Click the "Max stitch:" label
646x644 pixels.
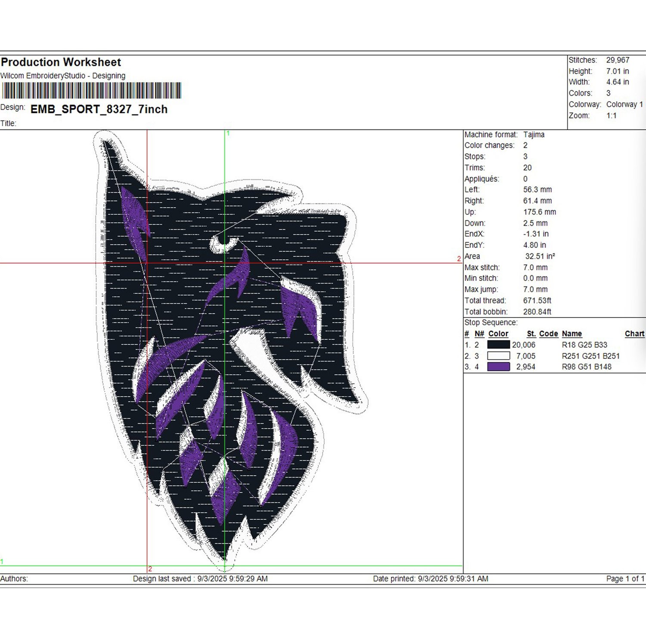pos(482,268)
